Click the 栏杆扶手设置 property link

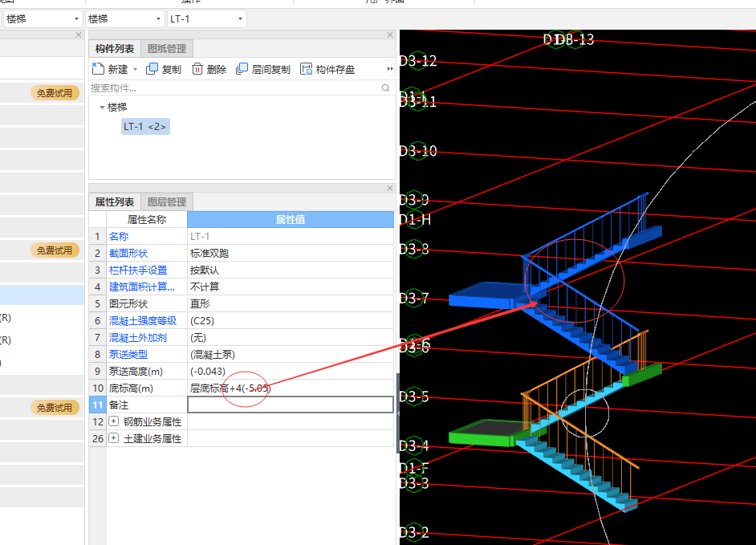click(x=138, y=270)
